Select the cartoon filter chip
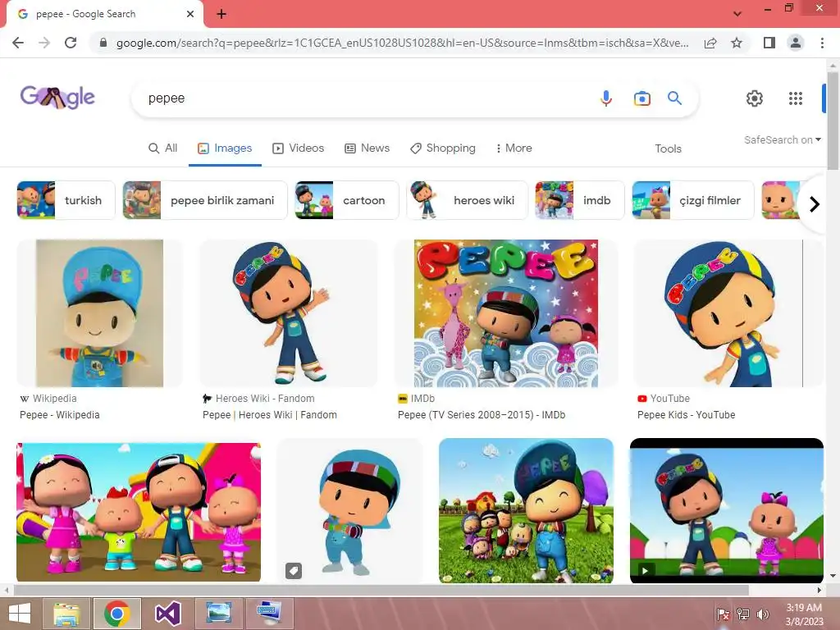 [x=347, y=200]
